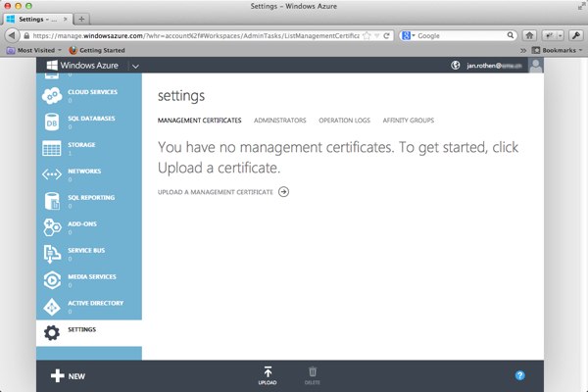Go back with the browser back arrow
The height and width of the screenshot is (392, 588).
[12, 35]
